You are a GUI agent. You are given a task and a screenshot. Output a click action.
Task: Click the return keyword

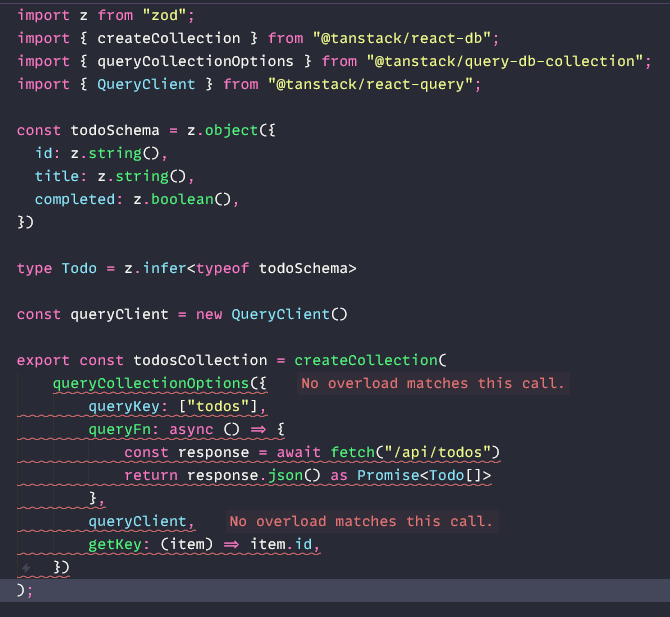[x=151, y=476]
